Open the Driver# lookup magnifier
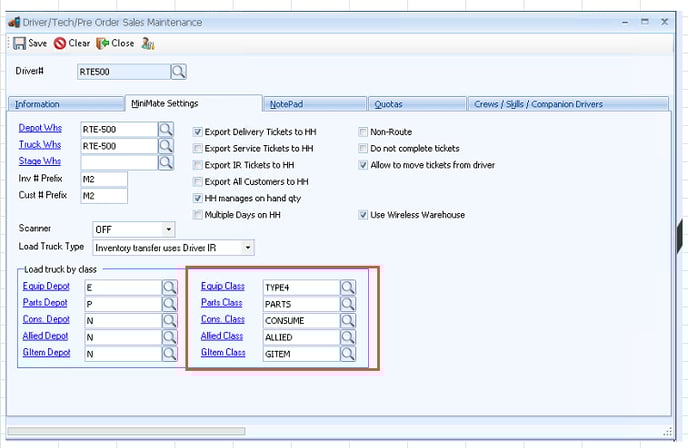This screenshot has width=688, height=448. pyautogui.click(x=179, y=72)
